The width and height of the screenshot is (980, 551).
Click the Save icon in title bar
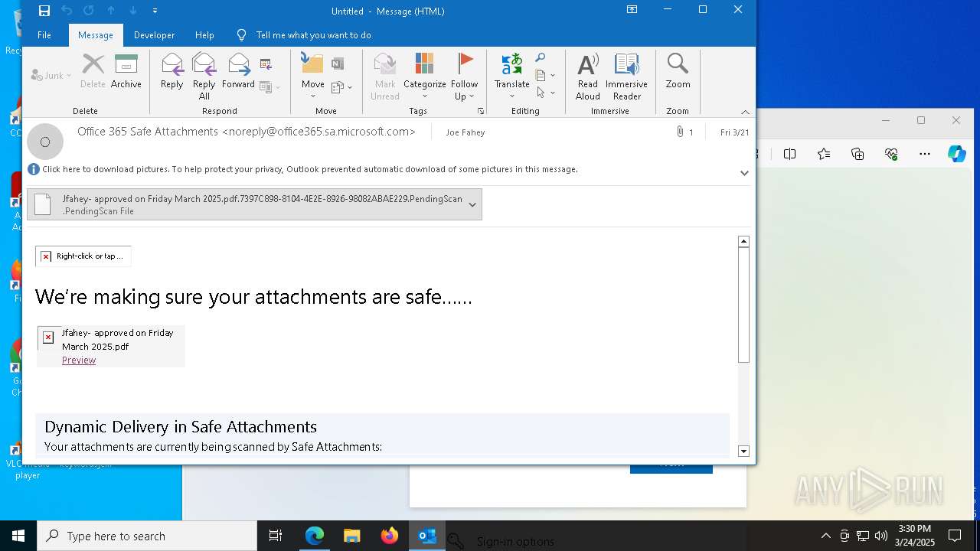(x=44, y=11)
